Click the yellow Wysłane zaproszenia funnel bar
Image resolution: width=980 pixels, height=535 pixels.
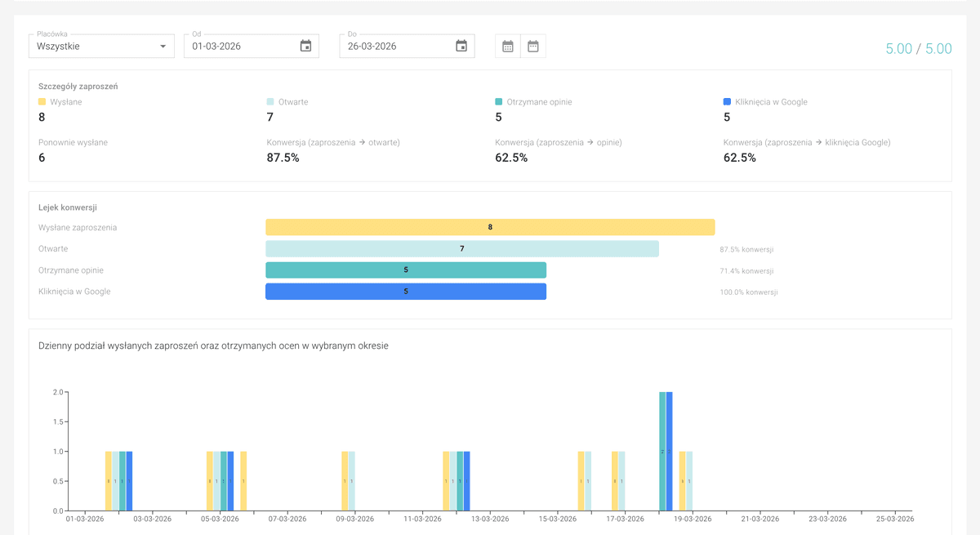[x=490, y=227]
